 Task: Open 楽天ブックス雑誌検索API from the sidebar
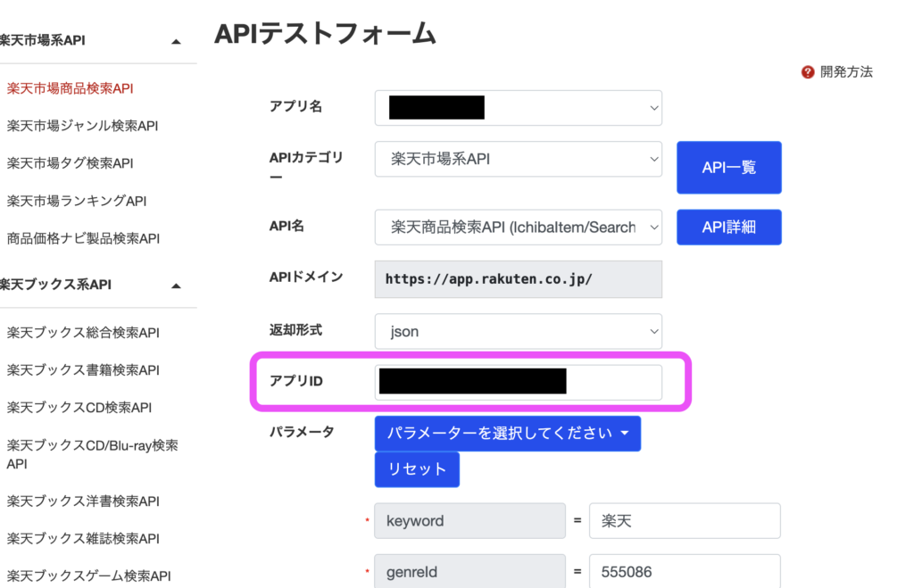[x=83, y=538]
